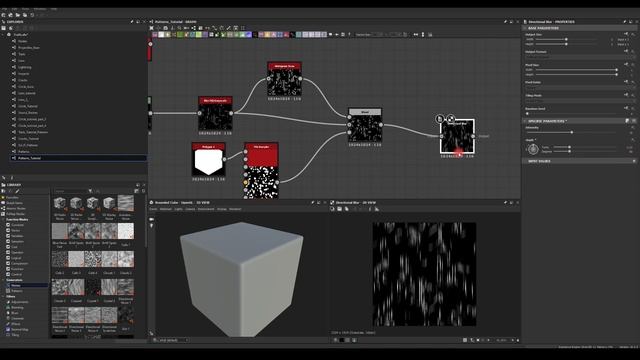Open Favorites category in Library

tap(12, 198)
